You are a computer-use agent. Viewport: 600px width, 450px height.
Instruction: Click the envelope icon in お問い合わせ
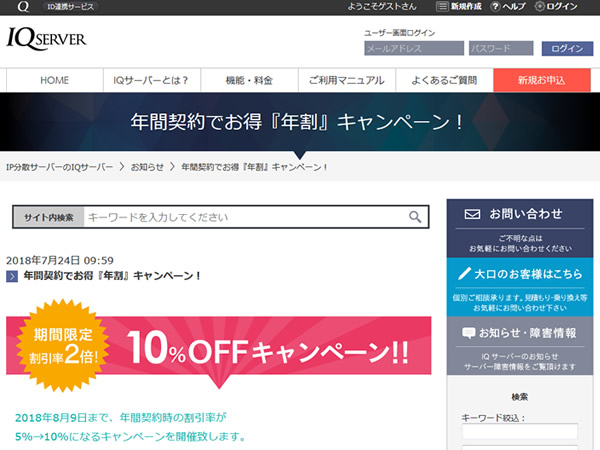click(472, 214)
